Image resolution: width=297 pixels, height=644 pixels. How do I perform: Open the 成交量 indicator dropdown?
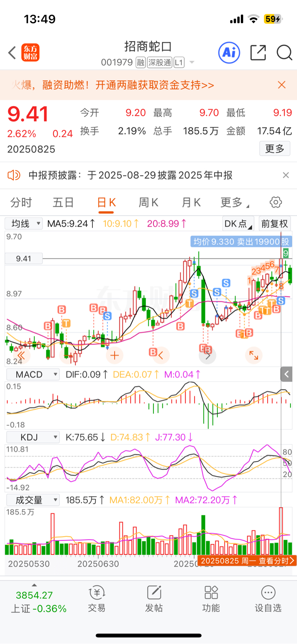33,500
